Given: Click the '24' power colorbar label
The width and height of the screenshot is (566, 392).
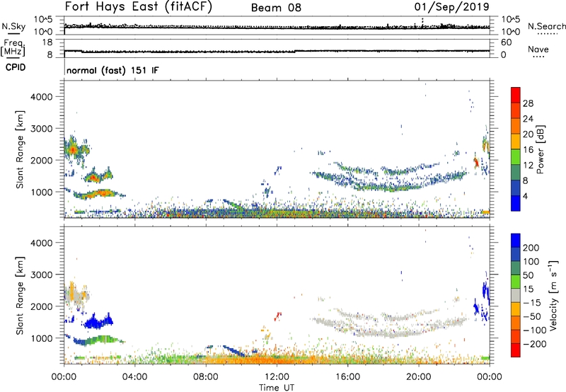Looking at the screenshot, I should point(528,119).
